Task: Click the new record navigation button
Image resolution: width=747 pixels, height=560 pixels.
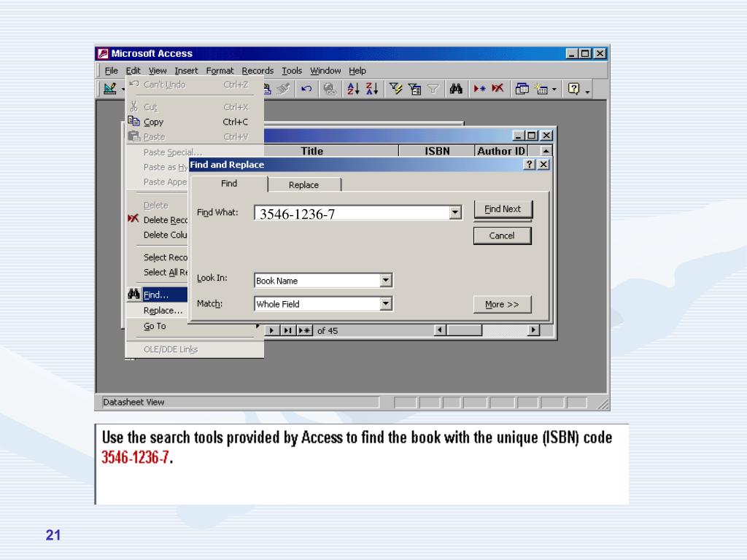Action: coord(304,330)
